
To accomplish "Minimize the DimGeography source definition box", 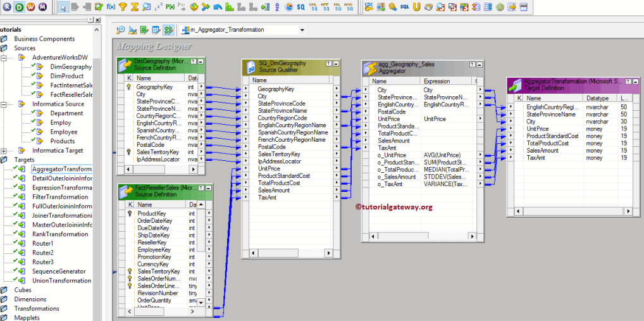I will (x=200, y=61).
